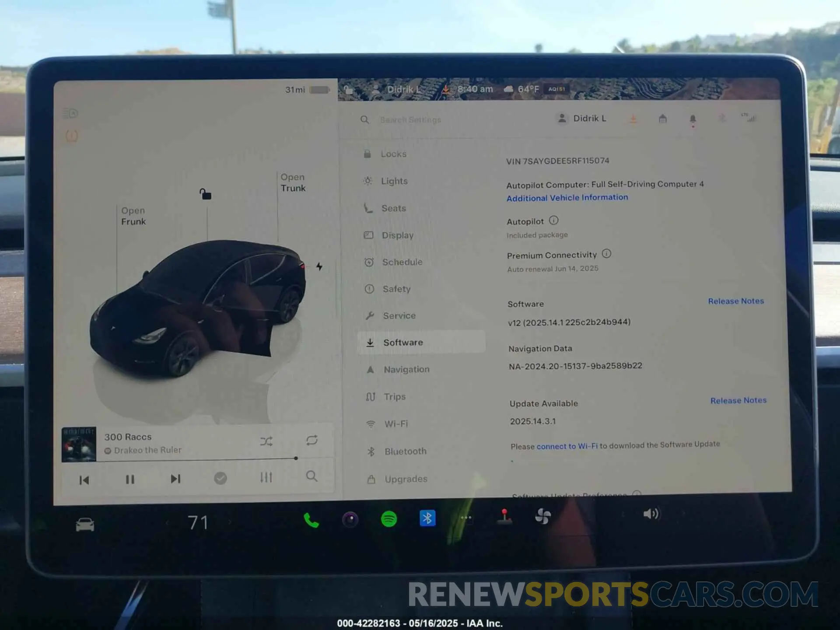
Task: Toggle repeat playback
Action: (312, 440)
